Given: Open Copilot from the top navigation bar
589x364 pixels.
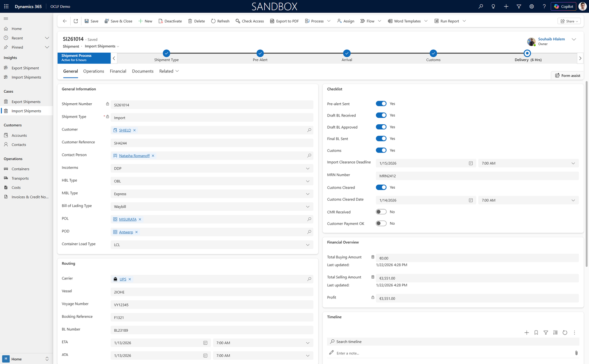Looking at the screenshot, I should pyautogui.click(x=563, y=6).
